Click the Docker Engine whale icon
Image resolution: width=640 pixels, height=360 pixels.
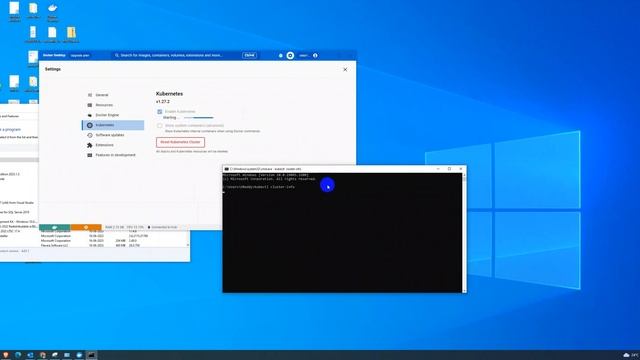90,115
